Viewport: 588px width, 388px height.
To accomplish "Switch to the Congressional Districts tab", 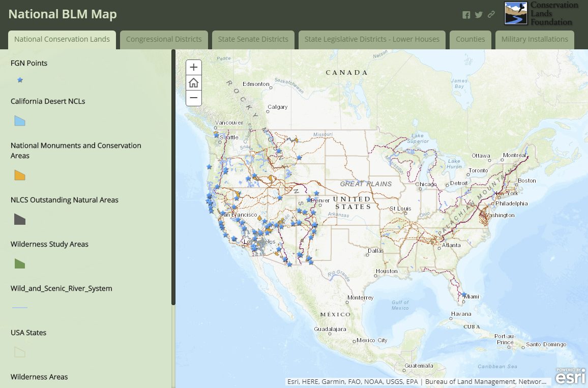I will coord(164,39).
